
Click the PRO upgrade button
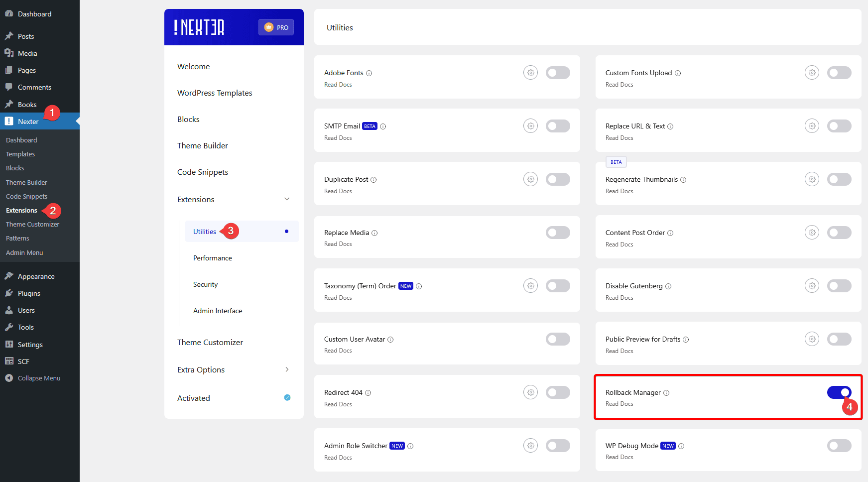[276, 27]
